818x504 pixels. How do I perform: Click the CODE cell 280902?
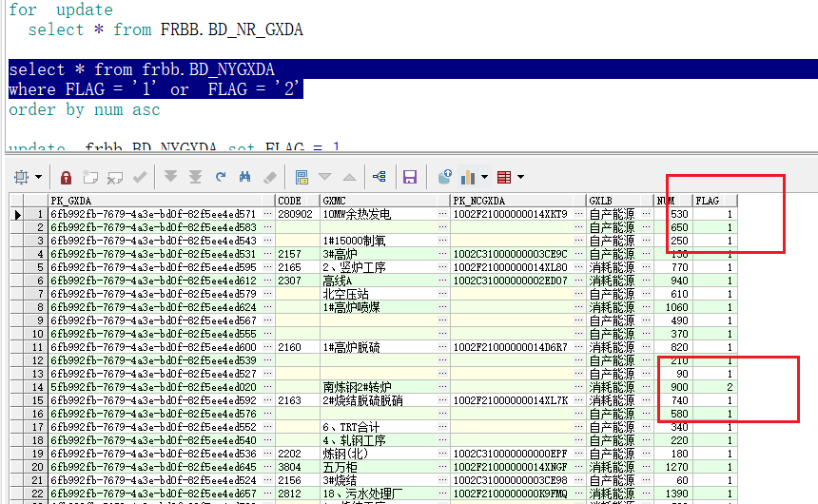pyautogui.click(x=297, y=214)
